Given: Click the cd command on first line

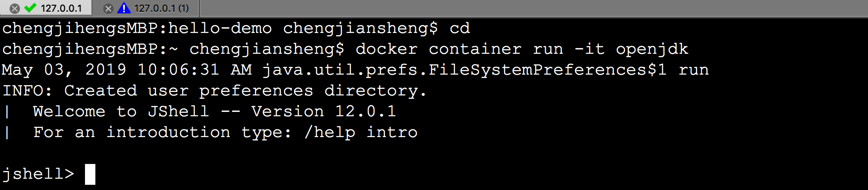Looking at the screenshot, I should pos(460,28).
